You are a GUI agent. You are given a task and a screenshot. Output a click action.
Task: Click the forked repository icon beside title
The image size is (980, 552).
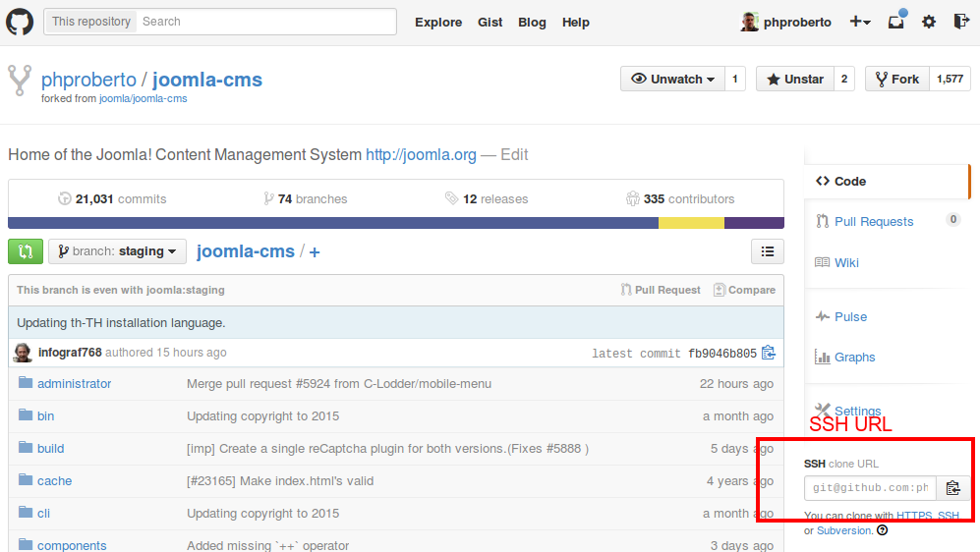20,80
